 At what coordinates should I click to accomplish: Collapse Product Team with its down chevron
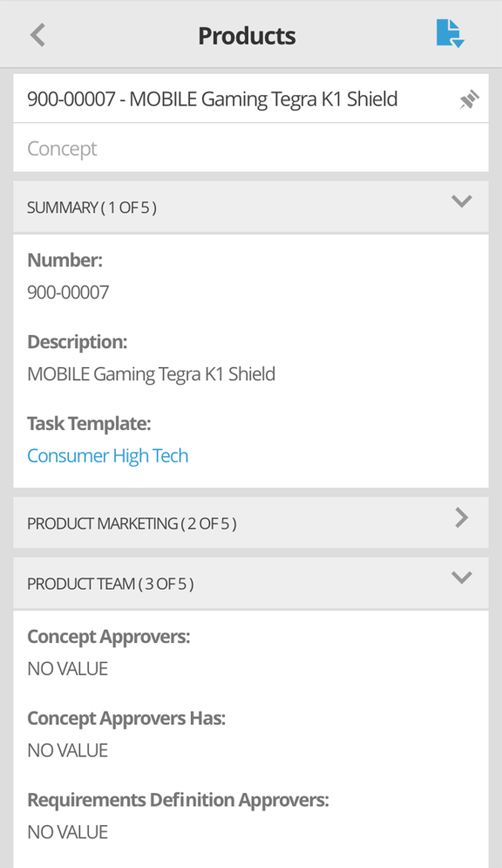[461, 578]
